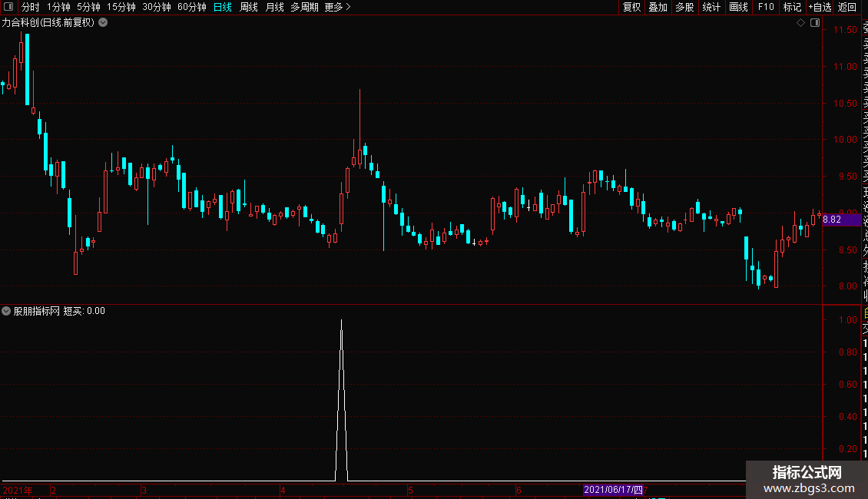This screenshot has height=499, width=868.
Task: Open the 多股 multi-stock view
Action: point(684,7)
